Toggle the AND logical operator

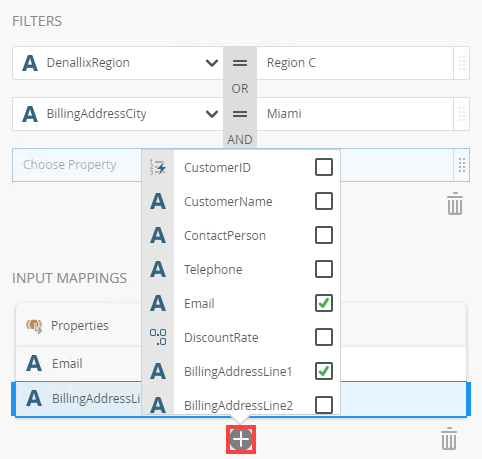pyautogui.click(x=240, y=140)
